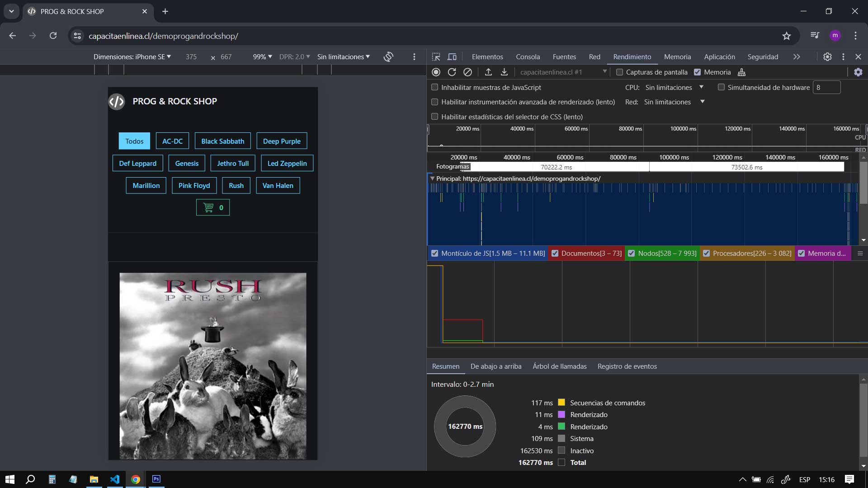Toggle the Documentos counter checkbox
Image resolution: width=868 pixels, height=488 pixels.
(x=555, y=253)
